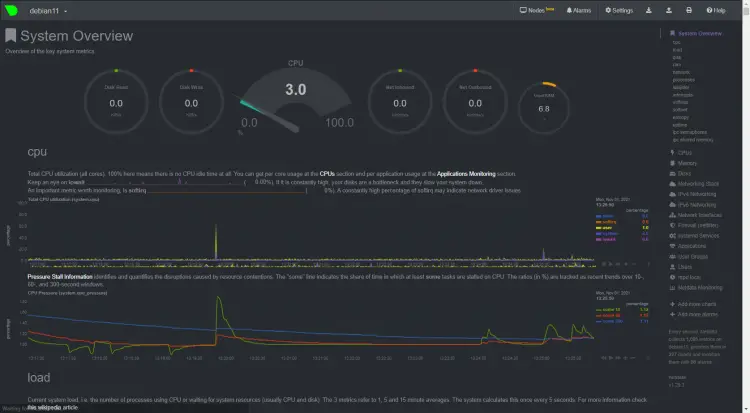
Task: Open ipc semaphores in sidebar
Action: click(690, 132)
